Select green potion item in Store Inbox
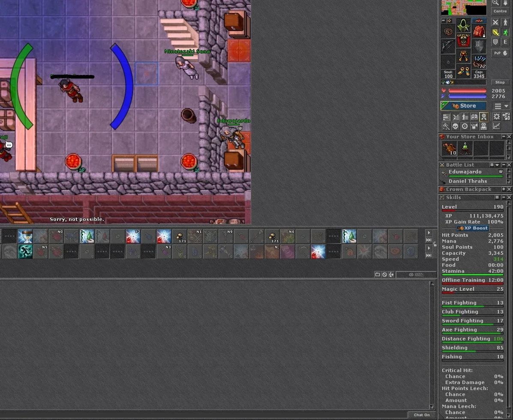This screenshot has height=420, width=513. pos(465,149)
